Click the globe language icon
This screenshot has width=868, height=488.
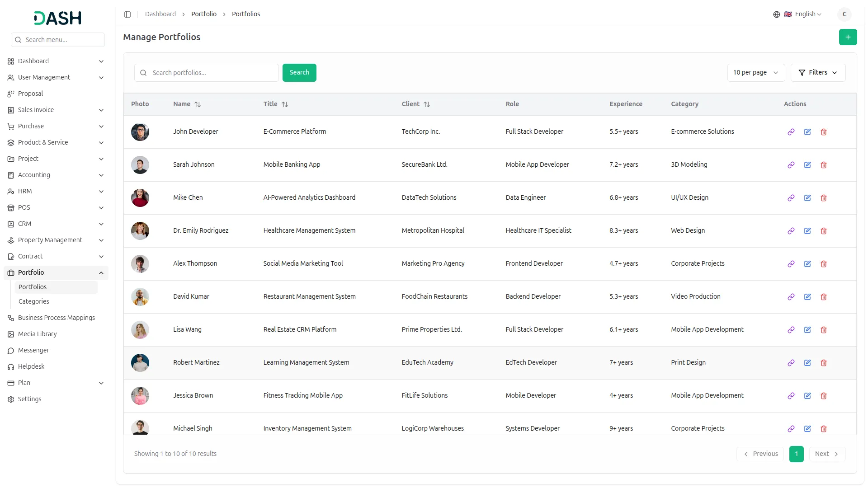click(x=776, y=14)
